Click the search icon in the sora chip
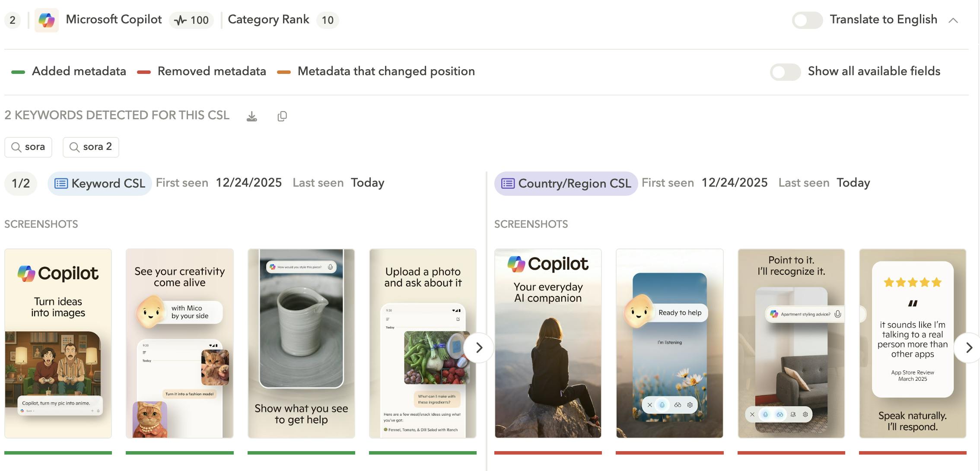 [16, 147]
